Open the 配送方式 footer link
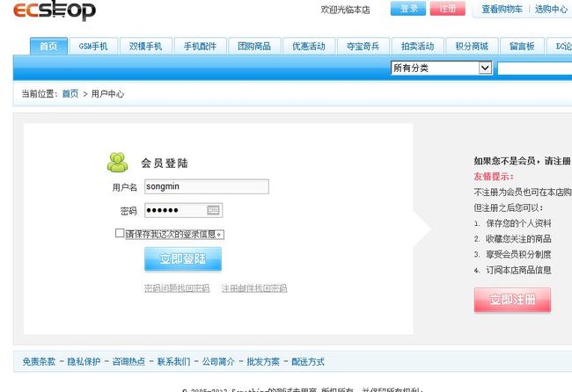Image resolution: width=572 pixels, height=392 pixels. pos(308,362)
